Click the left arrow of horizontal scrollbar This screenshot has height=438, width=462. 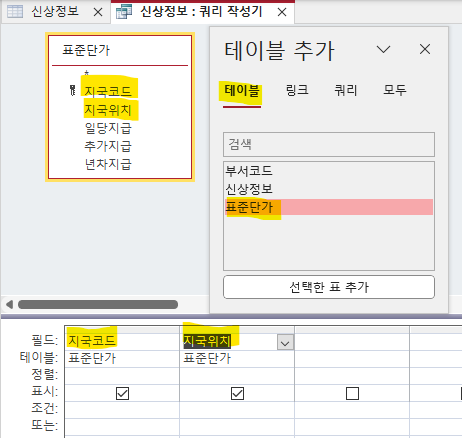[9, 304]
